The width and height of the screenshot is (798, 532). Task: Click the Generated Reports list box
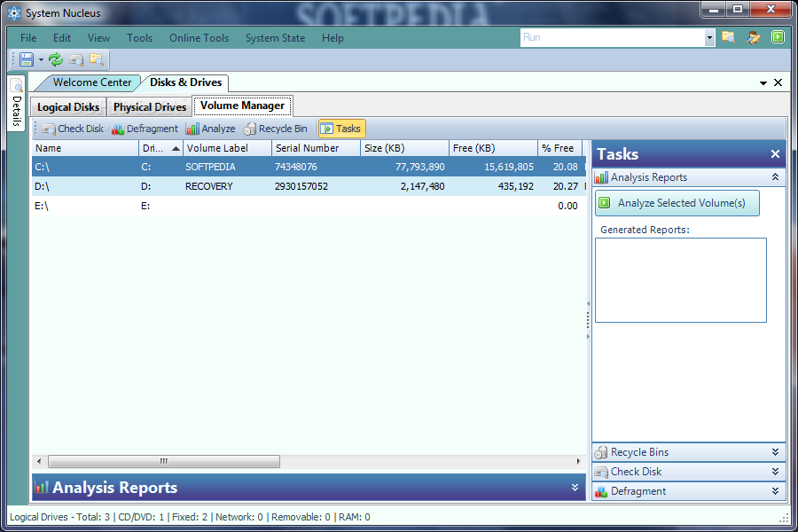pyautogui.click(x=681, y=280)
